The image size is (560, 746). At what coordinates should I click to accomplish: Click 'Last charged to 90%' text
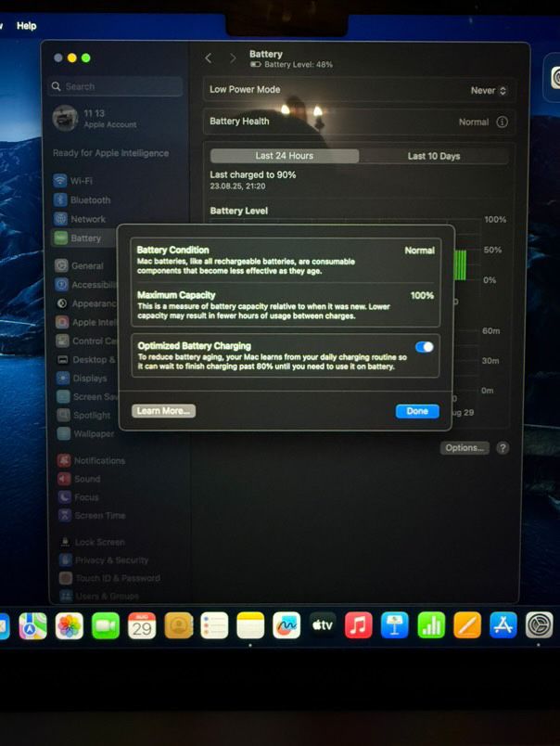pyautogui.click(x=253, y=174)
